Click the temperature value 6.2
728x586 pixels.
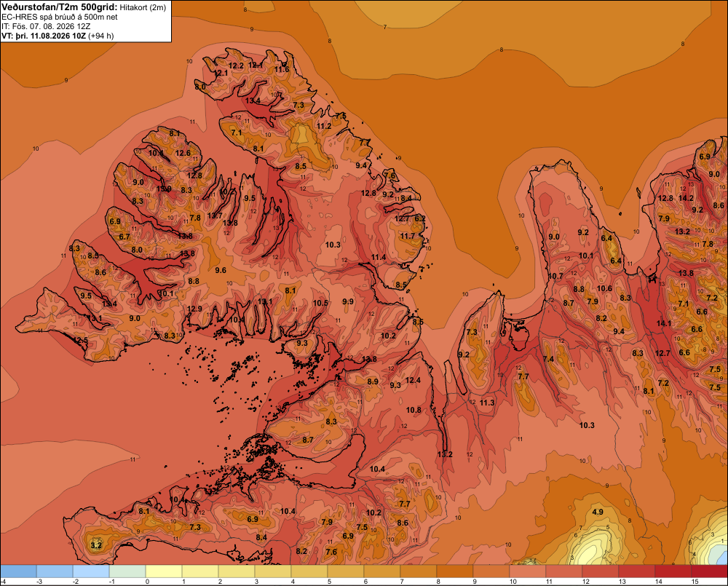(420, 218)
